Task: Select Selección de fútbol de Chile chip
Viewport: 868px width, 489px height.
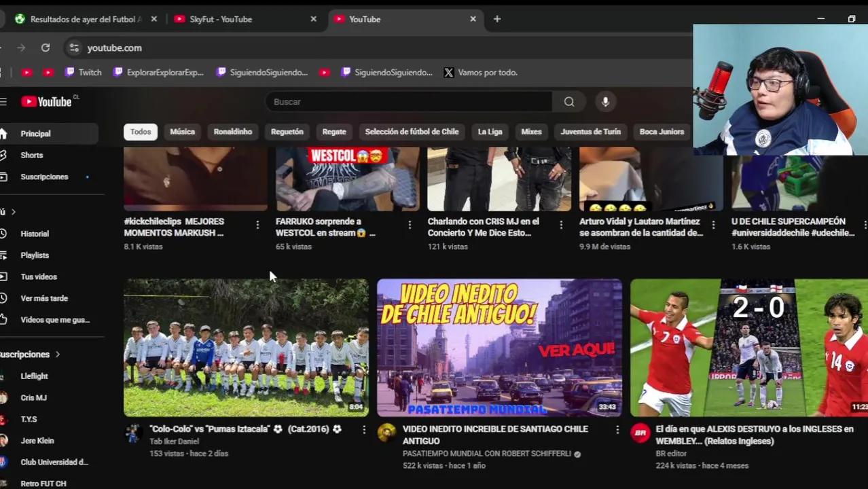Action: (x=412, y=132)
